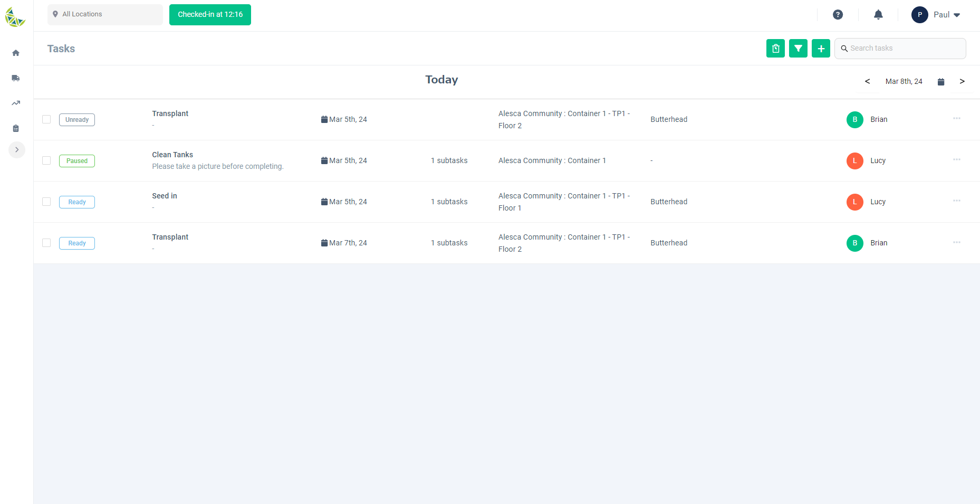Click the due date of Clean Tanks

point(348,160)
